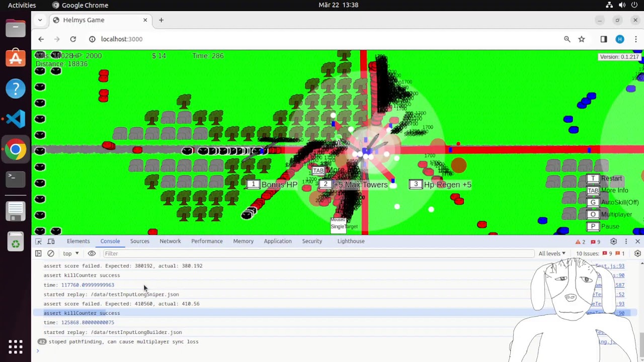This screenshot has width=644, height=362.
Task: Show the console sidebar
Action: point(38,253)
